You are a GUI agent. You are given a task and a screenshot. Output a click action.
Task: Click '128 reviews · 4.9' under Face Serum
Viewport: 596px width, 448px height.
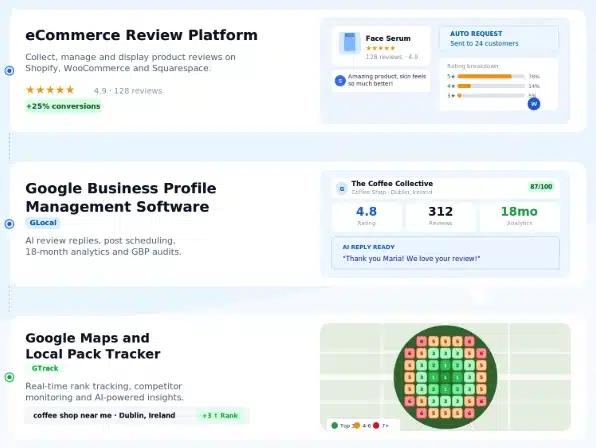pyautogui.click(x=392, y=57)
